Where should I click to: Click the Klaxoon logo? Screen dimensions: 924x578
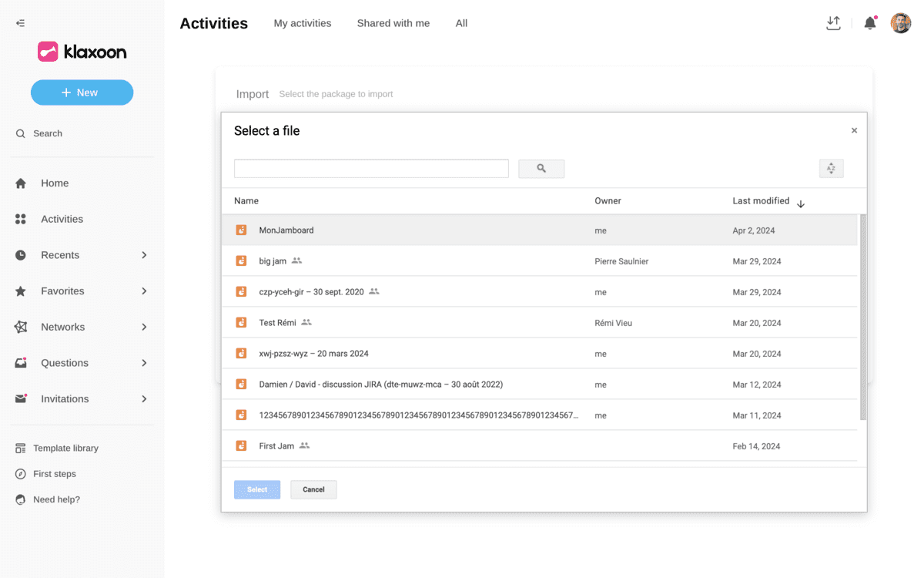click(82, 52)
